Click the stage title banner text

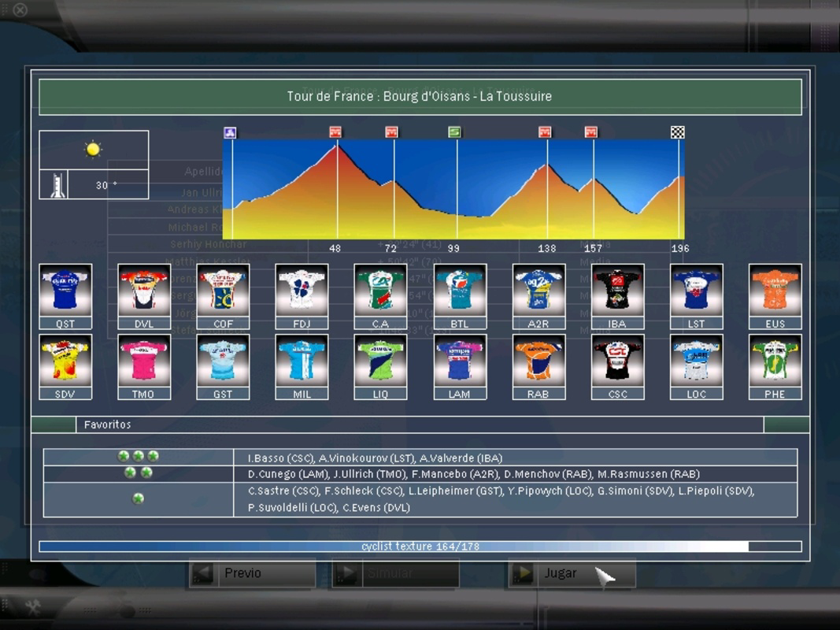click(x=420, y=96)
